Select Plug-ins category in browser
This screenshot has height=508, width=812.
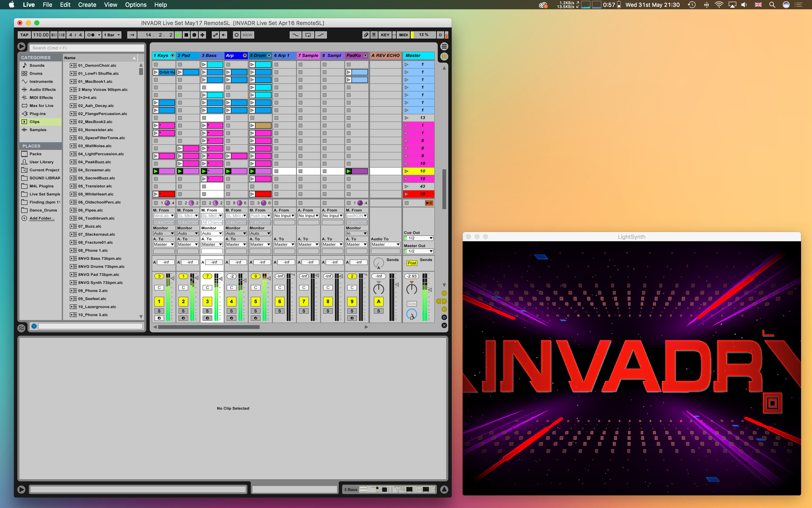[38, 114]
